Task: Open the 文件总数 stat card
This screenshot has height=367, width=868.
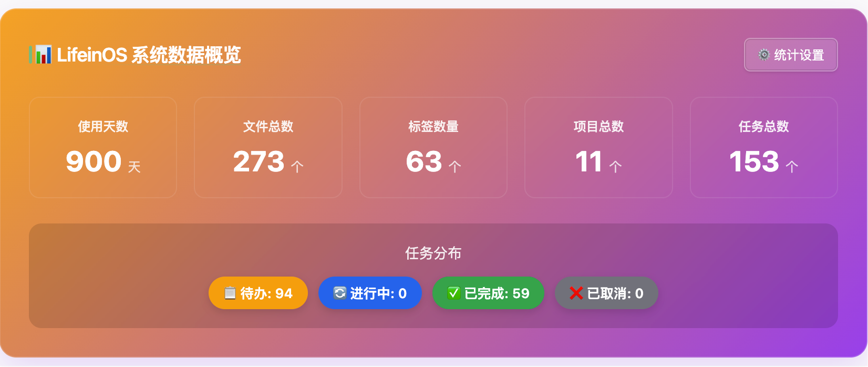Action: click(268, 147)
